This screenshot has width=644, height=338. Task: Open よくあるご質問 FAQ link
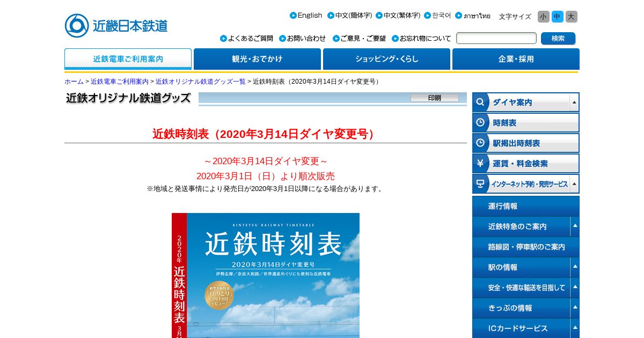(247, 39)
